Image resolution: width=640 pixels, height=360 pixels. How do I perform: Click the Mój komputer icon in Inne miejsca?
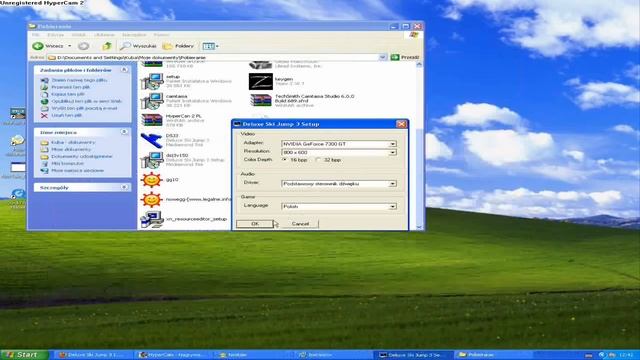pos(44,164)
